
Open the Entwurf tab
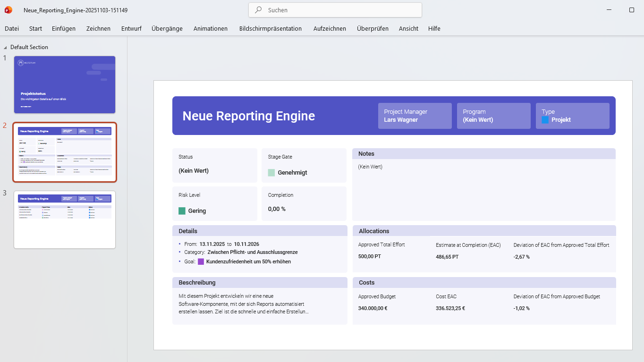131,28
